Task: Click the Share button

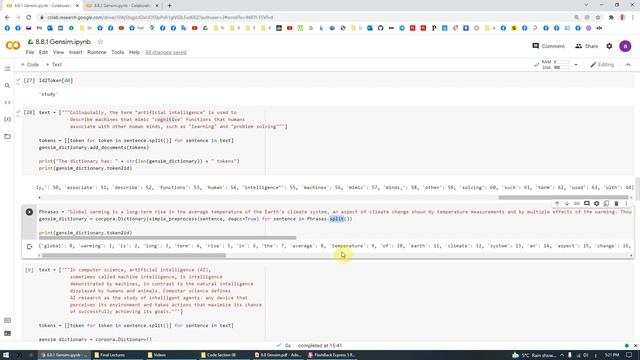Action: click(x=587, y=46)
